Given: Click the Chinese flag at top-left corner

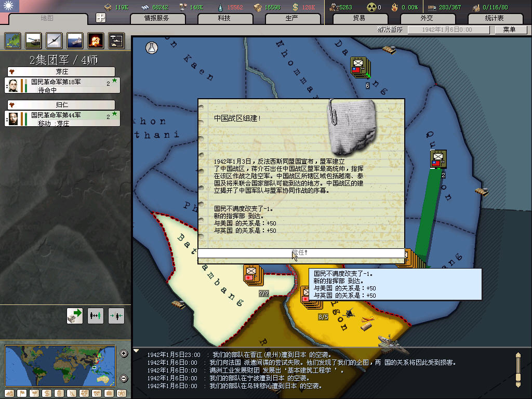Looking at the screenshot, I should coord(9,6).
